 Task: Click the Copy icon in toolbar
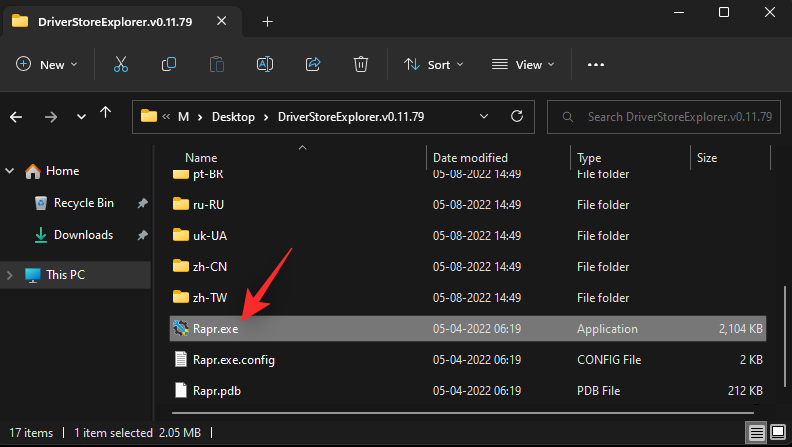pos(169,64)
